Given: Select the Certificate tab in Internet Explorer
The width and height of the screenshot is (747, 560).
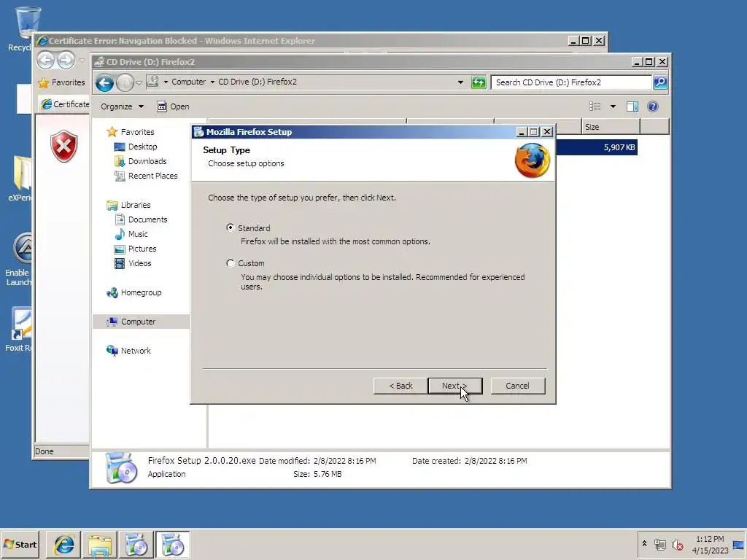Looking at the screenshot, I should pos(65,104).
